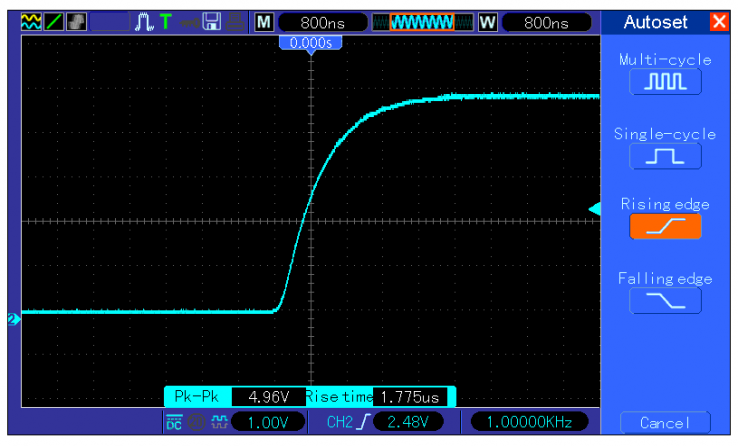Click the floppy disk save icon
The image size is (738, 446).
[212, 21]
